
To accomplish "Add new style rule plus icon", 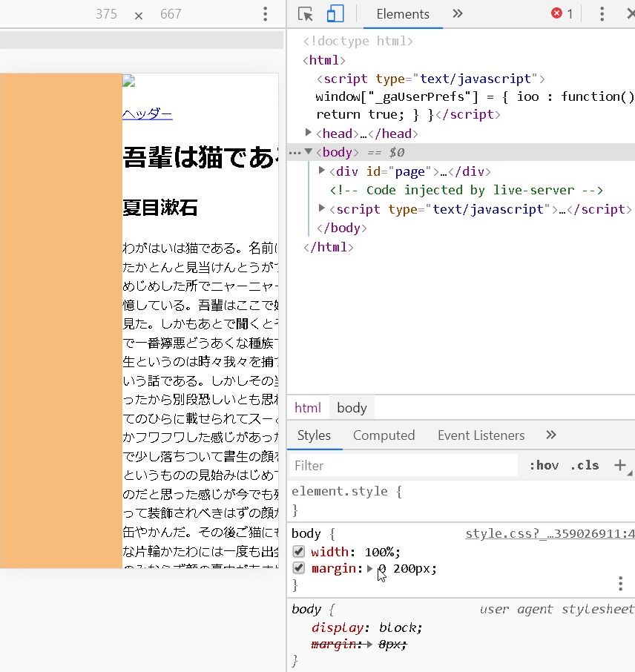I will (x=619, y=465).
